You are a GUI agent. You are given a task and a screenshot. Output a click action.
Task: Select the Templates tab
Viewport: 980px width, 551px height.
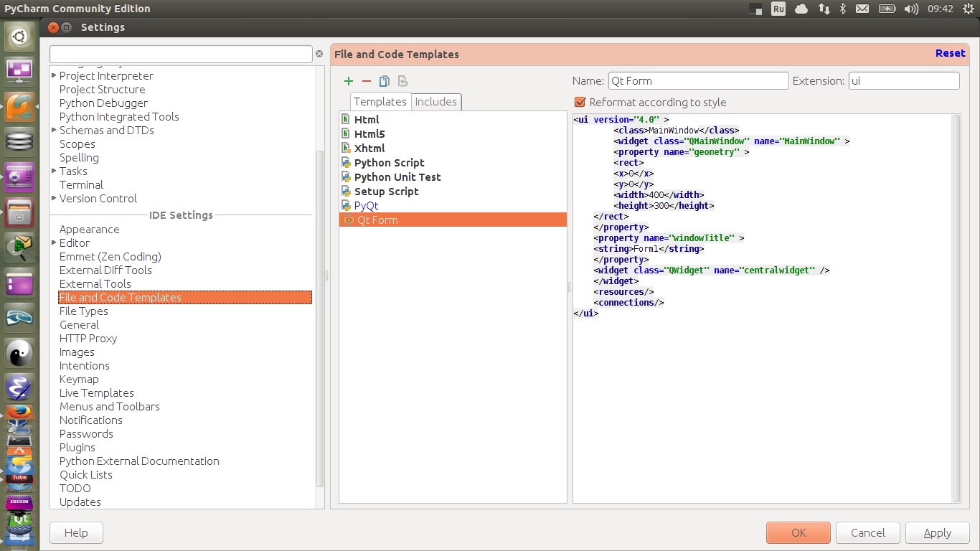[380, 102]
